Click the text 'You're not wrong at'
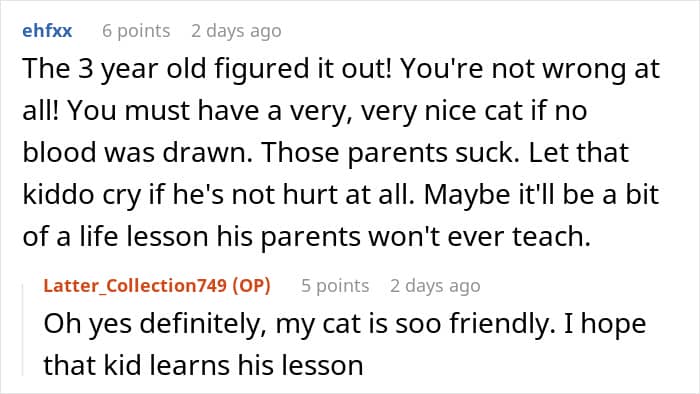 point(530,69)
